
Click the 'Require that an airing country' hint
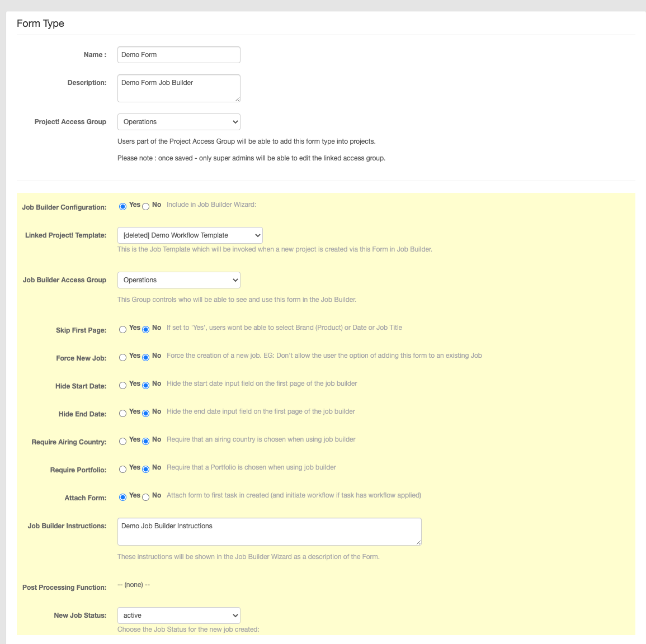click(261, 439)
